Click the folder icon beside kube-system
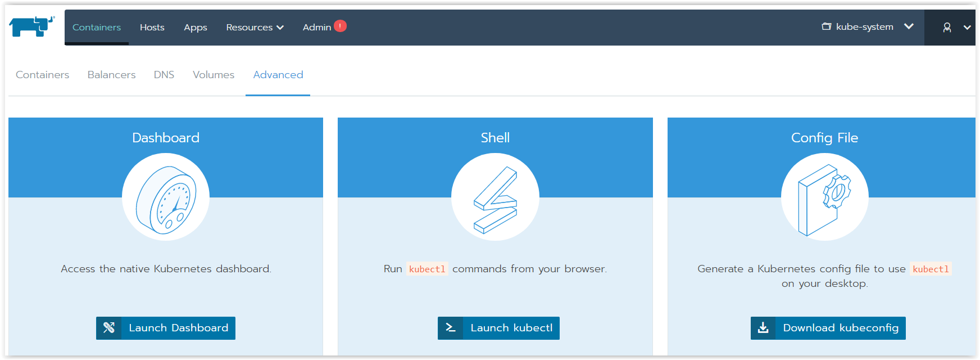The height and width of the screenshot is (360, 980). coord(827,26)
